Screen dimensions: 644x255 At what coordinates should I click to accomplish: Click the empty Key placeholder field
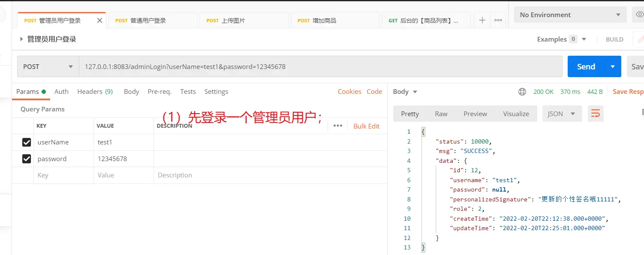coord(63,175)
